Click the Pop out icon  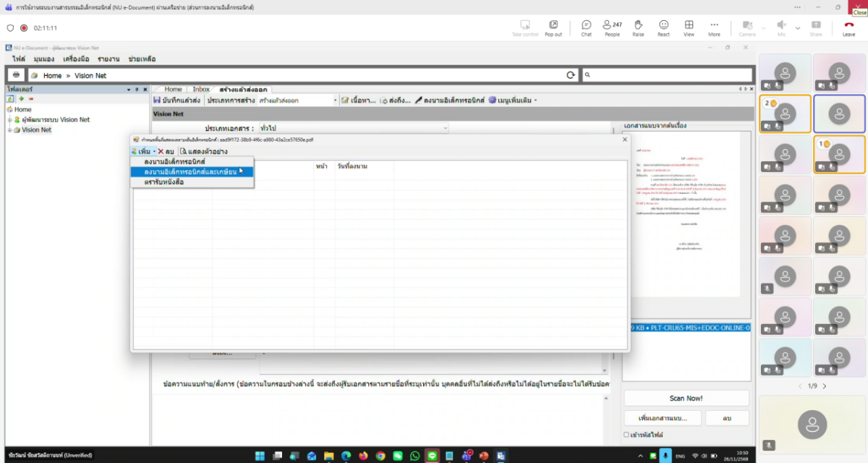553,27
